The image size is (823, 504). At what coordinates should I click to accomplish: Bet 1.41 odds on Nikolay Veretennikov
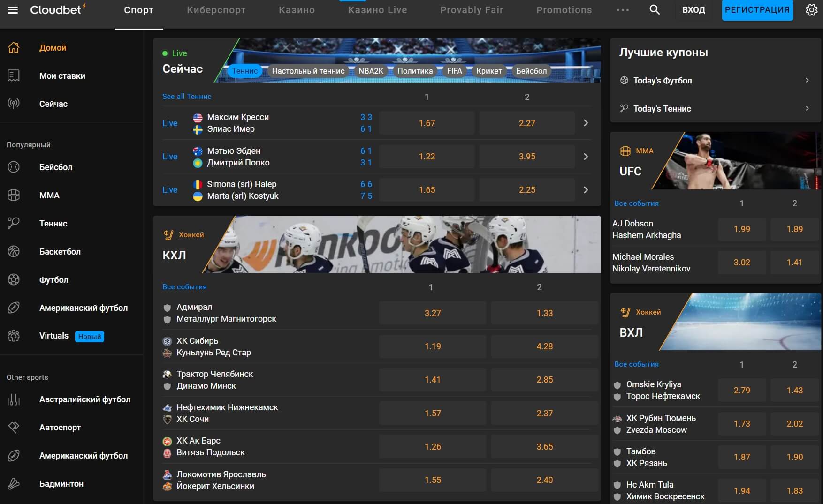795,263
